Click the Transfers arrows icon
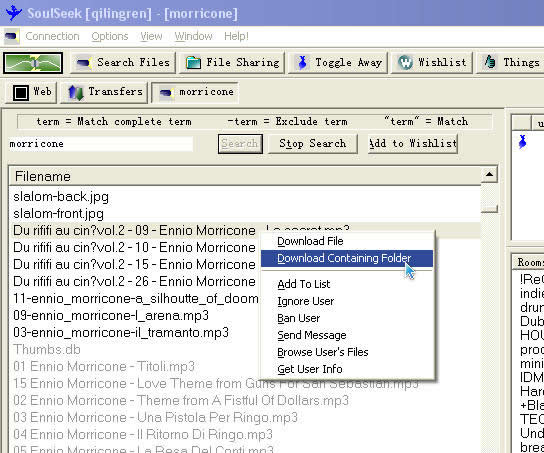The height and width of the screenshot is (453, 544). click(x=76, y=93)
